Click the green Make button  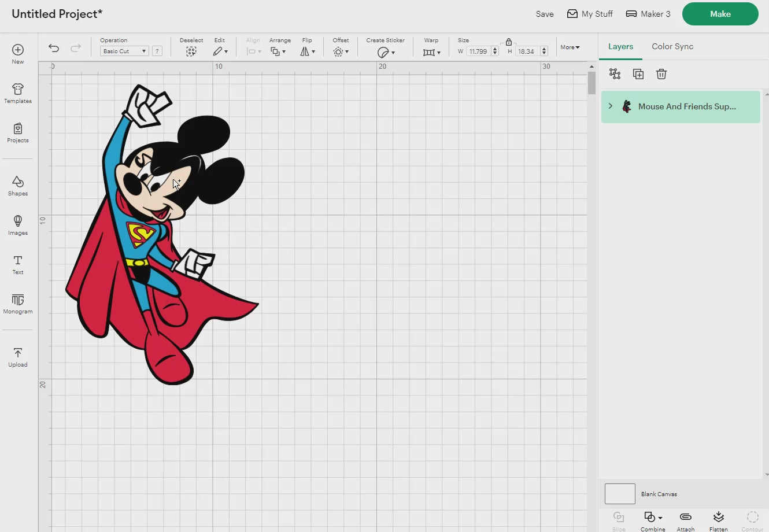coord(720,14)
